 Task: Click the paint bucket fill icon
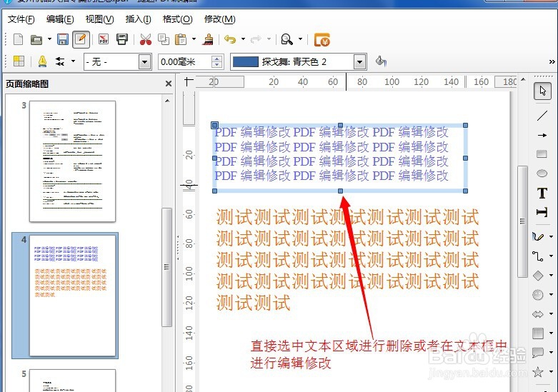tap(381, 61)
